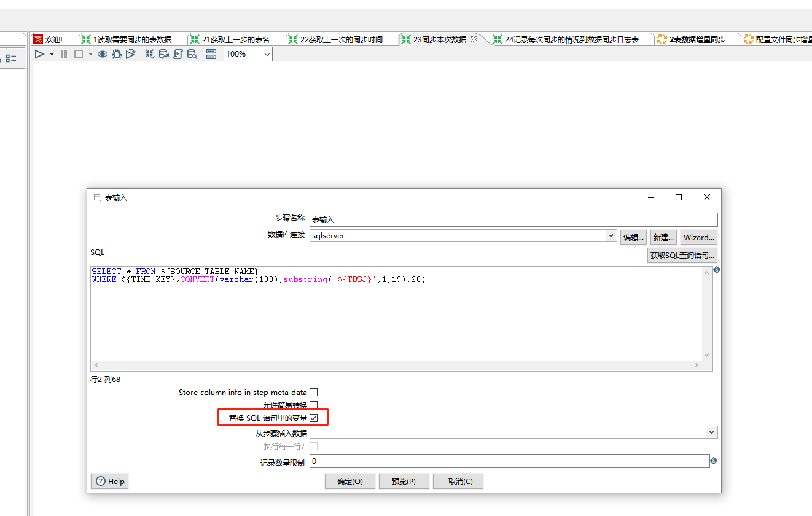Preview the transformation with the eye icon
The width and height of the screenshot is (812, 516).
[103, 54]
